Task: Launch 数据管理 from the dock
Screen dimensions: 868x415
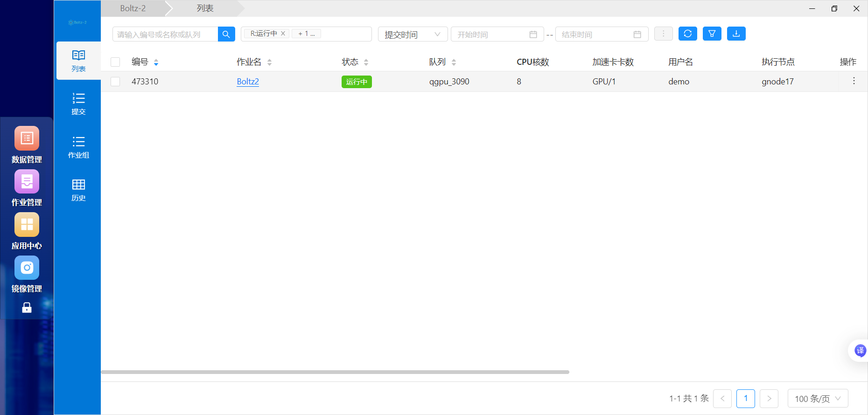Action: pos(27,145)
